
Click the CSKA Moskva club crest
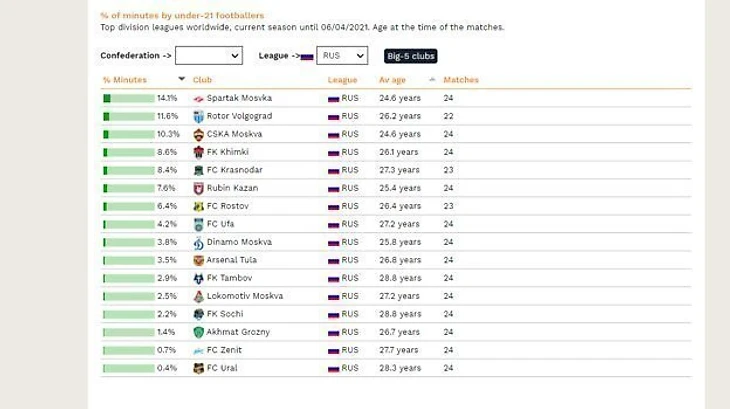point(198,134)
